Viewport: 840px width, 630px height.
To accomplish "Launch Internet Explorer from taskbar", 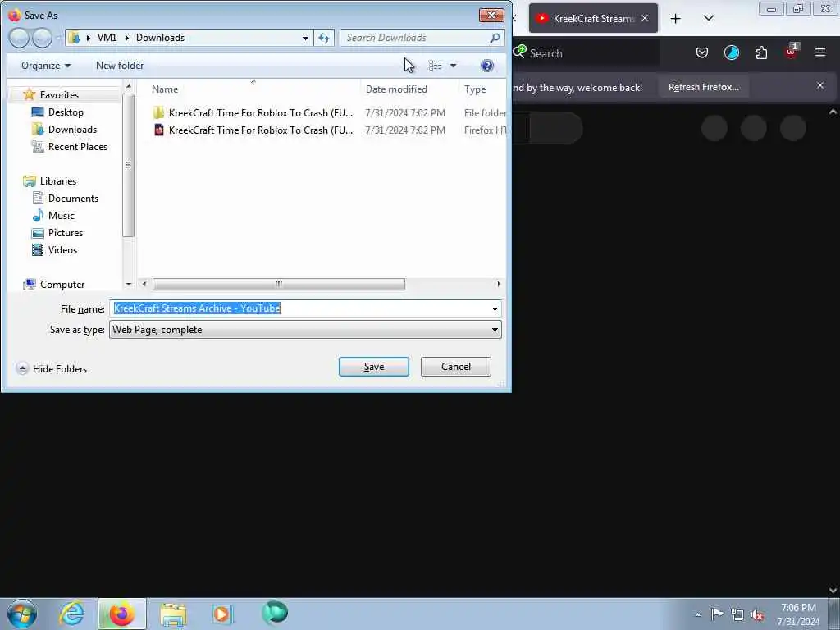I will (72, 614).
